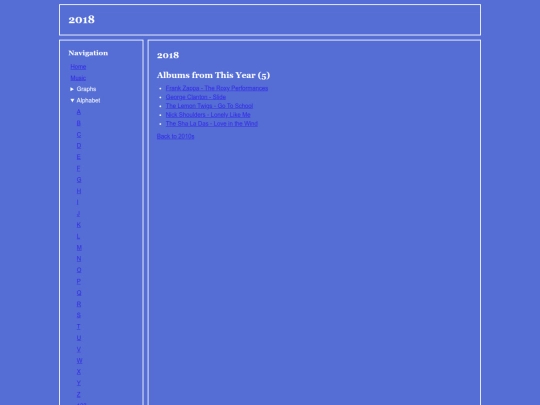Viewport: 540px width, 405px height.
Task: Open letter I in Alphabet list
Action: 77,202
